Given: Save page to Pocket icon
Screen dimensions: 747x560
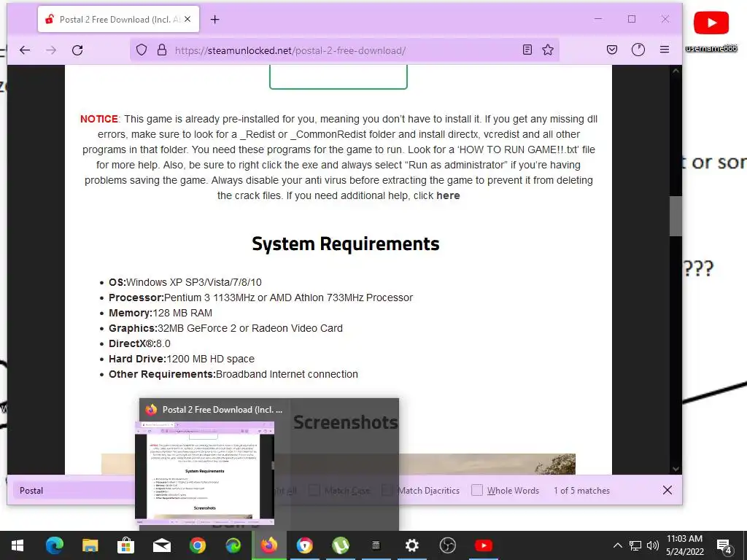Looking at the screenshot, I should [612, 50].
